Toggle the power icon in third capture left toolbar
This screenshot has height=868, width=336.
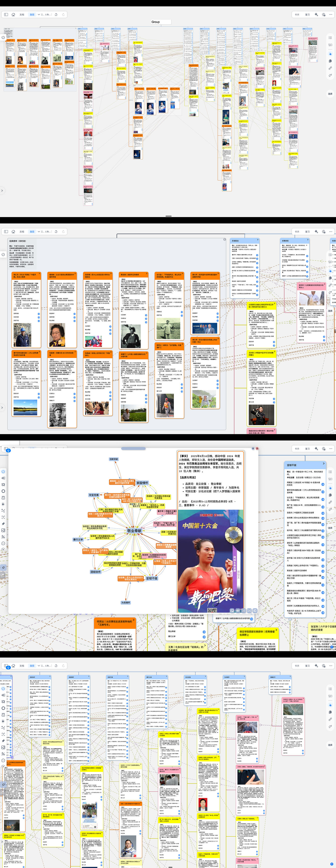click(3, 471)
